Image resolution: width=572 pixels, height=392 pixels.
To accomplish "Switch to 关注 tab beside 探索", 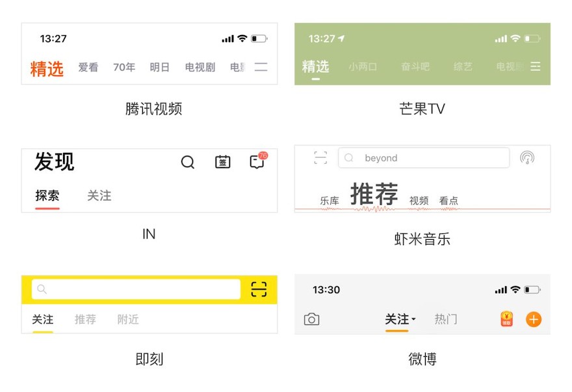I will click(x=99, y=196).
